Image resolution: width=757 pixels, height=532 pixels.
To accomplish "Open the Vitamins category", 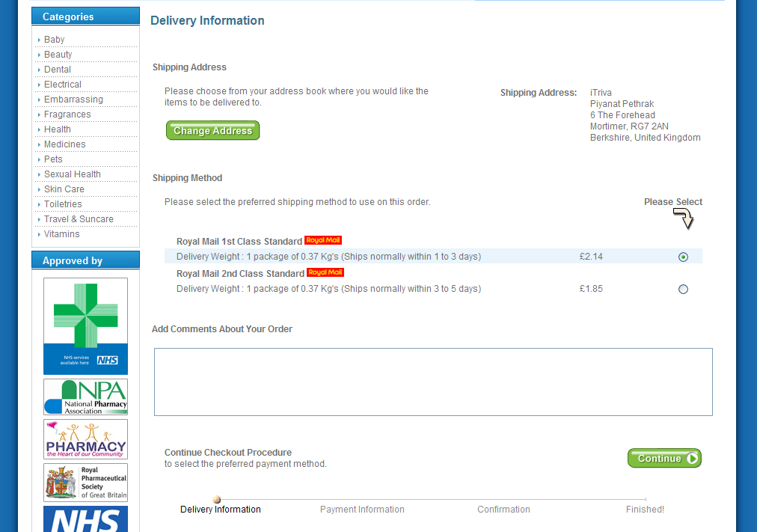I will [62, 234].
